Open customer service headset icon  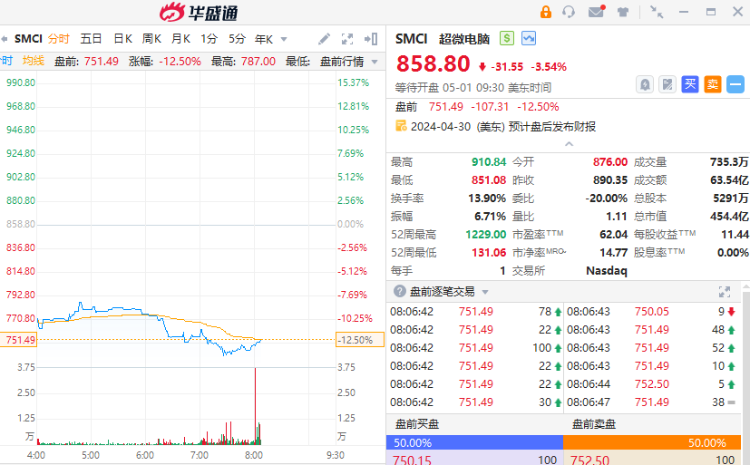click(569, 11)
